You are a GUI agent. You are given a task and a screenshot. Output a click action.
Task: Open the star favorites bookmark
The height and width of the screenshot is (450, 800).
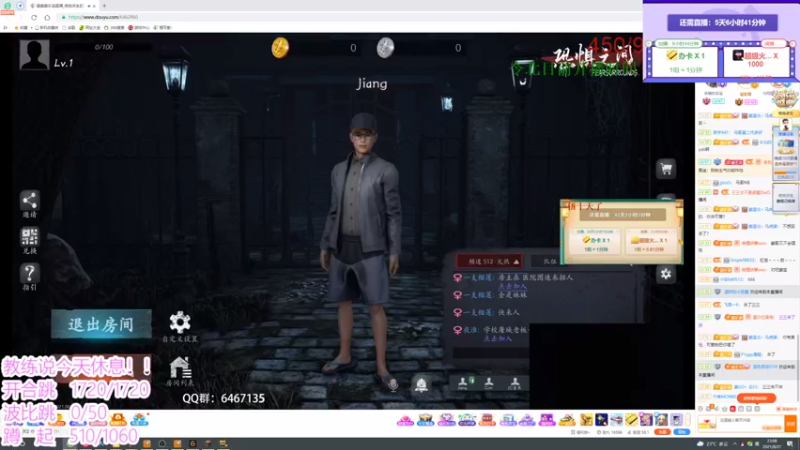point(21,28)
